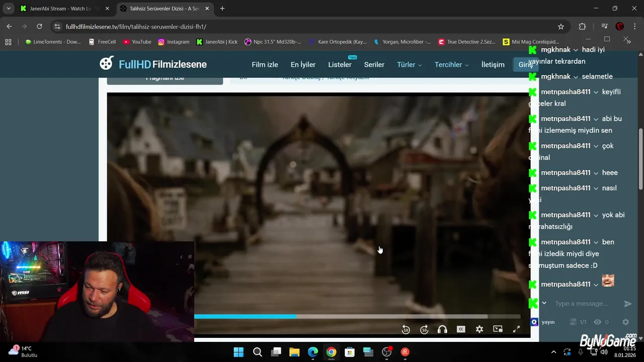Open the Windows Start menu
644x362 pixels.
click(x=238, y=352)
